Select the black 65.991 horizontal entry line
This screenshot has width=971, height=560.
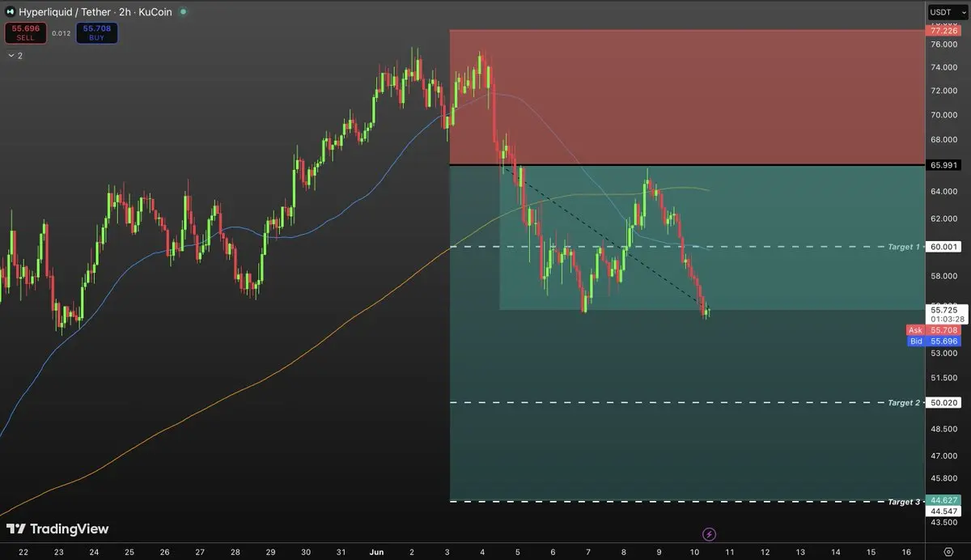687,165
